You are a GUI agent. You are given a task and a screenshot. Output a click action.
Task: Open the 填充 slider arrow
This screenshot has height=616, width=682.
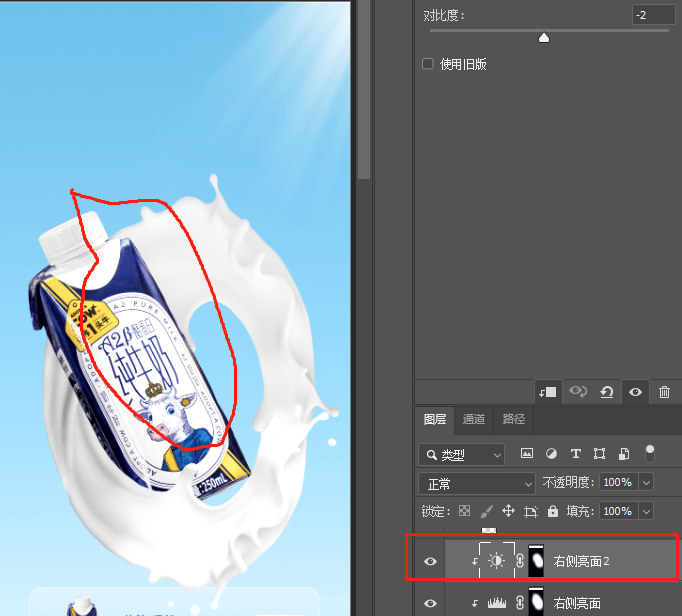(646, 511)
